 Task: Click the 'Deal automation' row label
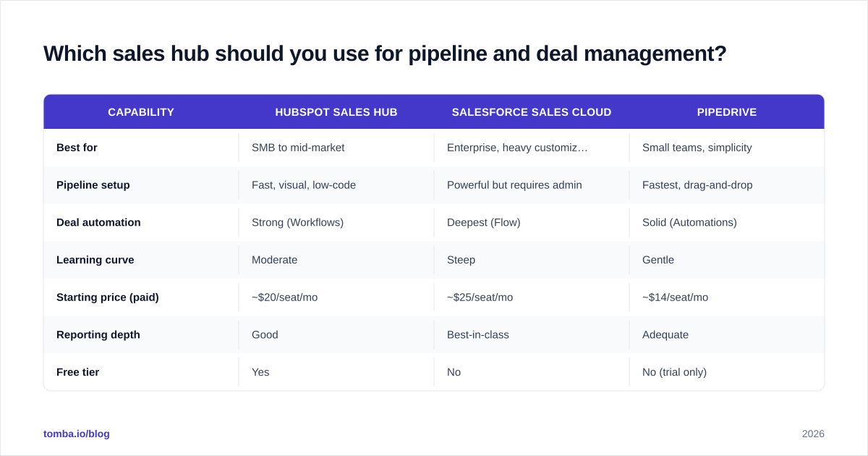(98, 222)
